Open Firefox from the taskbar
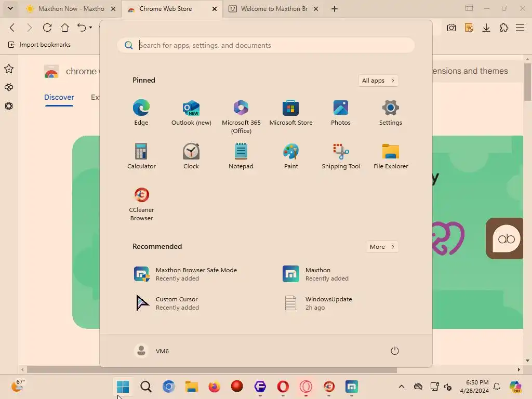This screenshot has height=399, width=532. tap(214, 387)
